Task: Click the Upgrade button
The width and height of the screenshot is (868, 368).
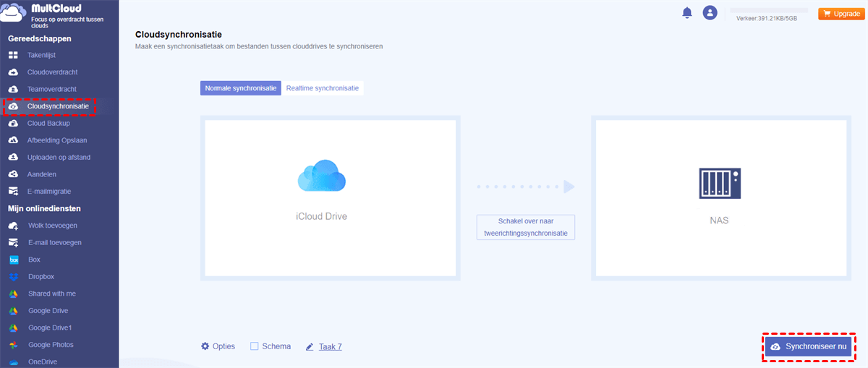Action: pos(840,14)
